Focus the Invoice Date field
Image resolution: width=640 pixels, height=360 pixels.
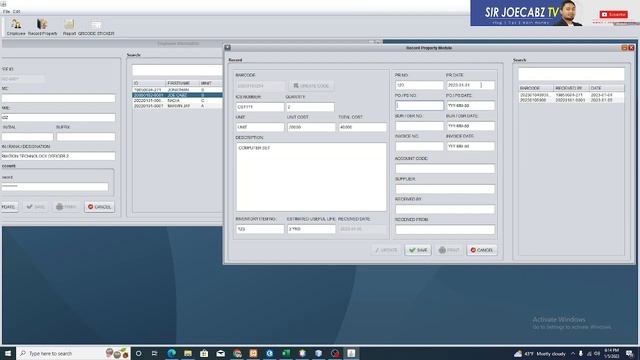click(x=470, y=146)
